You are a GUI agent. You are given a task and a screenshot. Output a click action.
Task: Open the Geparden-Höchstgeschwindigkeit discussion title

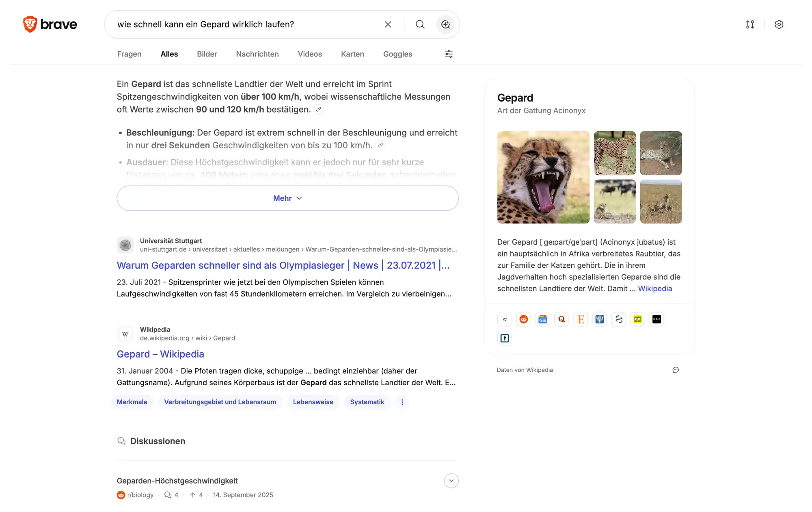point(177,481)
